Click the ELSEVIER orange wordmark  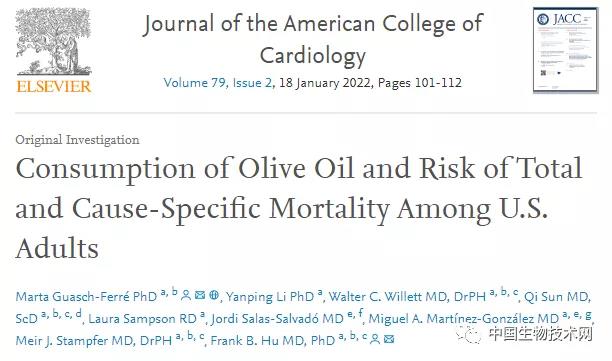[x=53, y=86]
